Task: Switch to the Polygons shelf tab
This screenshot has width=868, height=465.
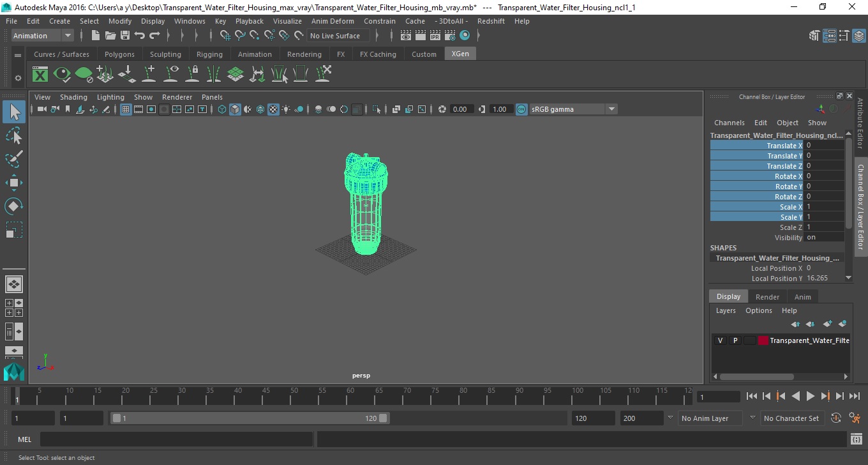Action: (119, 54)
